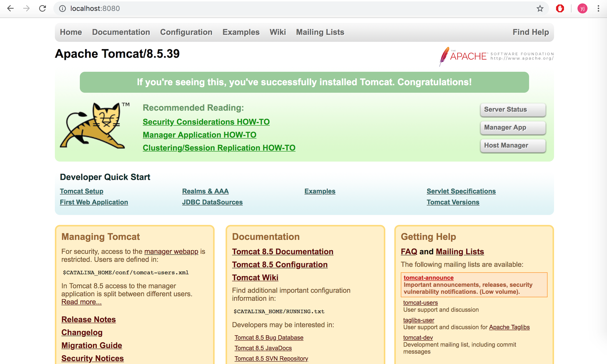Reload the page with refresh icon
The image size is (607, 364).
42,9
